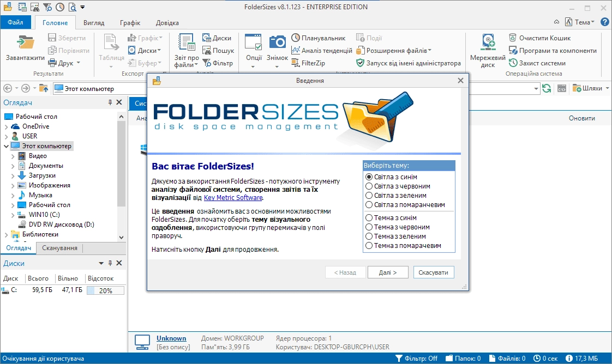Viewport: 612px width, 364px height.
Task: Open the Шляхи dropdown
Action: [591, 88]
